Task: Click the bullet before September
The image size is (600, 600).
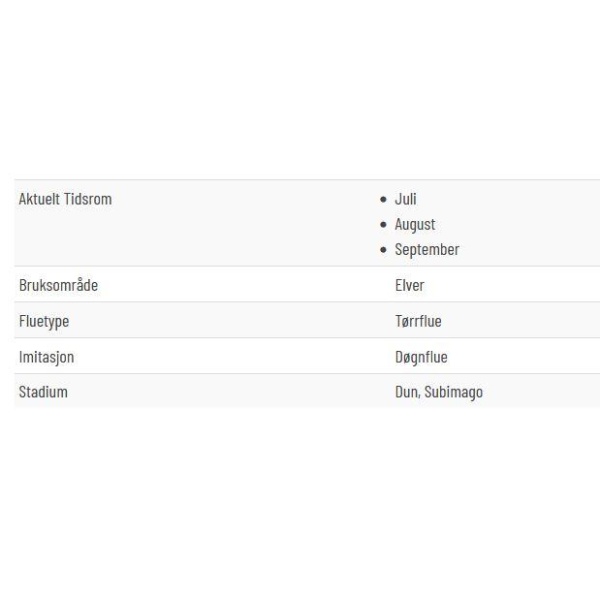Action: pyautogui.click(x=383, y=250)
